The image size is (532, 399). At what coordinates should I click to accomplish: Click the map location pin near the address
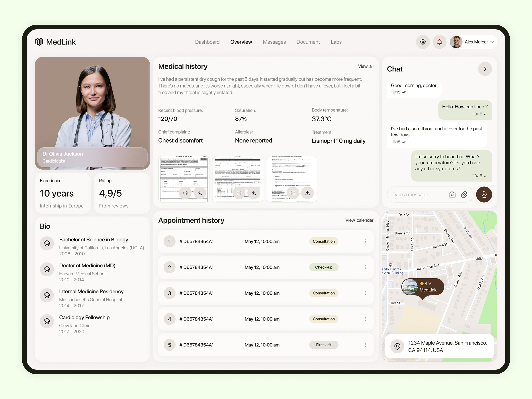click(397, 346)
